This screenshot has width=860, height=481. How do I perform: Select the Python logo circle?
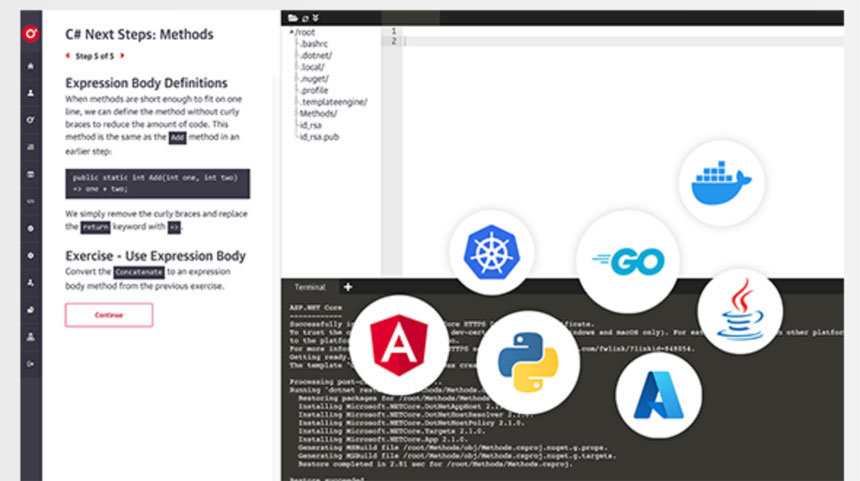pyautogui.click(x=527, y=362)
